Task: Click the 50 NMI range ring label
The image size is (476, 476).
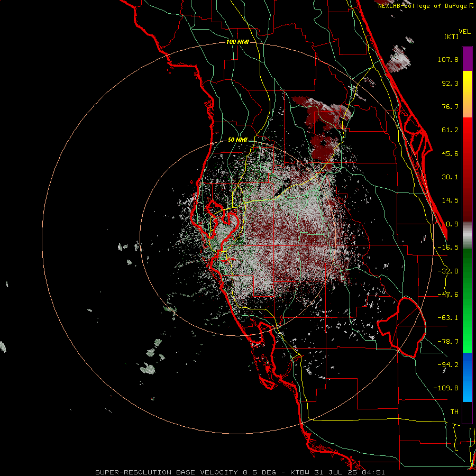Action: pyautogui.click(x=237, y=140)
